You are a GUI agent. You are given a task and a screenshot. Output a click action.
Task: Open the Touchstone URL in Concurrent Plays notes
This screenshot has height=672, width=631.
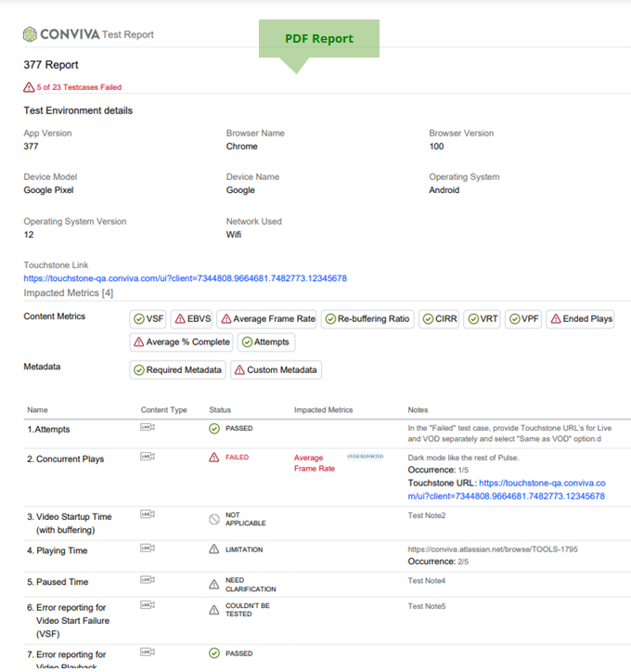506,490
